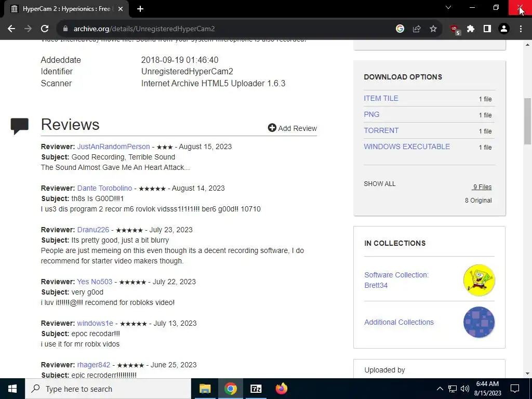The width and height of the screenshot is (532, 399).
Task: Bookmark this page with star icon
Action: coord(433,29)
